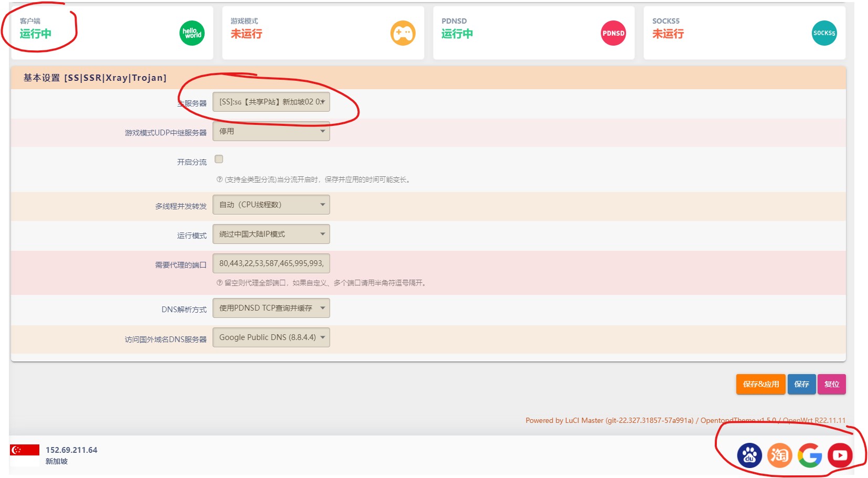This screenshot has width=868, height=478.
Task: Click the IP address 152.69.211.64
Action: (x=71, y=450)
